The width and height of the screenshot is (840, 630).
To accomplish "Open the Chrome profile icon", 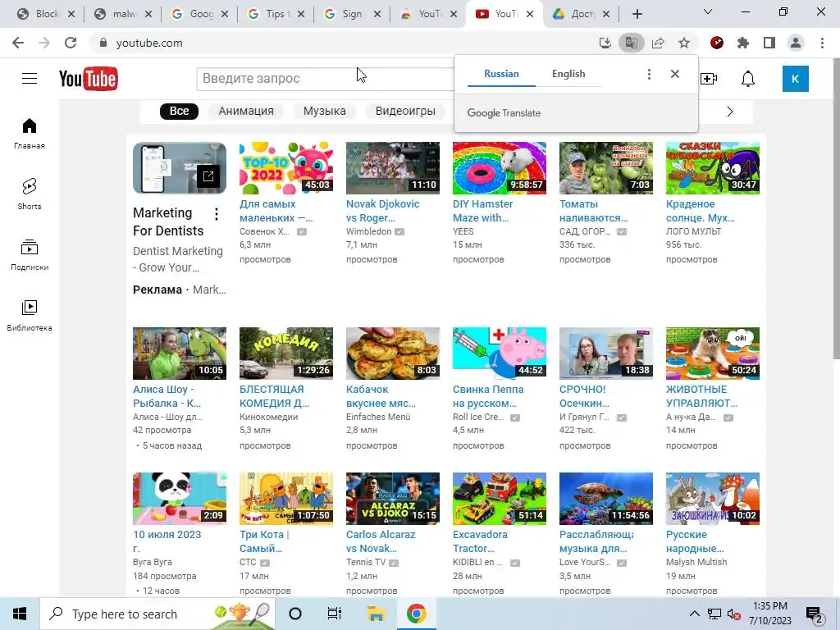I will pos(796,43).
